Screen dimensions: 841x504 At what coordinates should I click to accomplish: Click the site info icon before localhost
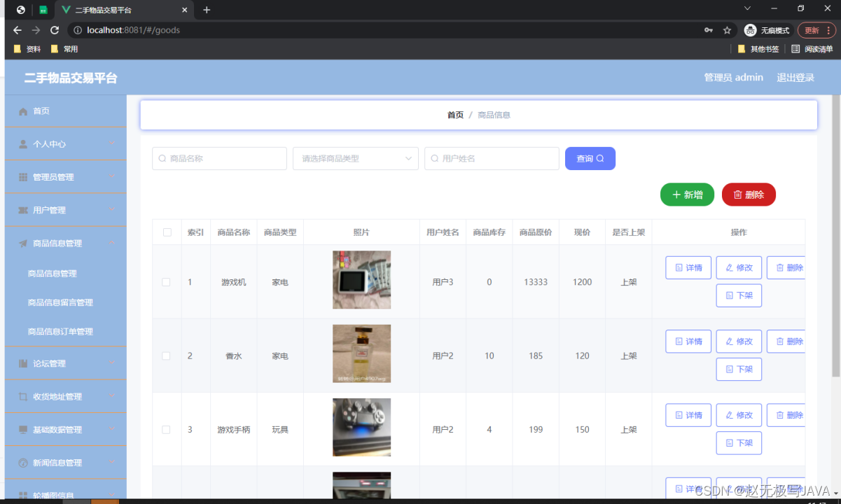[x=77, y=30]
